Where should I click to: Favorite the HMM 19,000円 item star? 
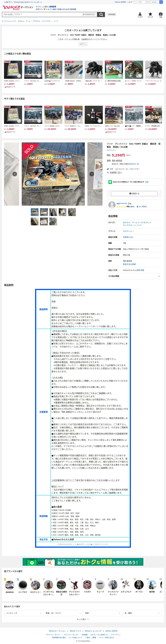pyautogui.click(x=120, y=121)
